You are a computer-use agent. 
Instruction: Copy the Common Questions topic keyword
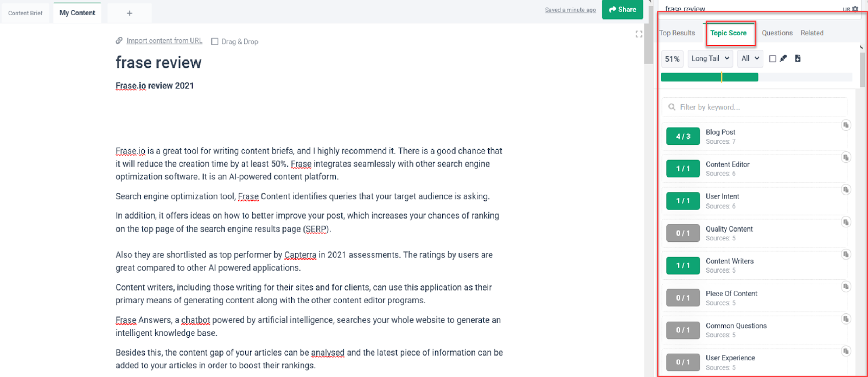pos(846,319)
